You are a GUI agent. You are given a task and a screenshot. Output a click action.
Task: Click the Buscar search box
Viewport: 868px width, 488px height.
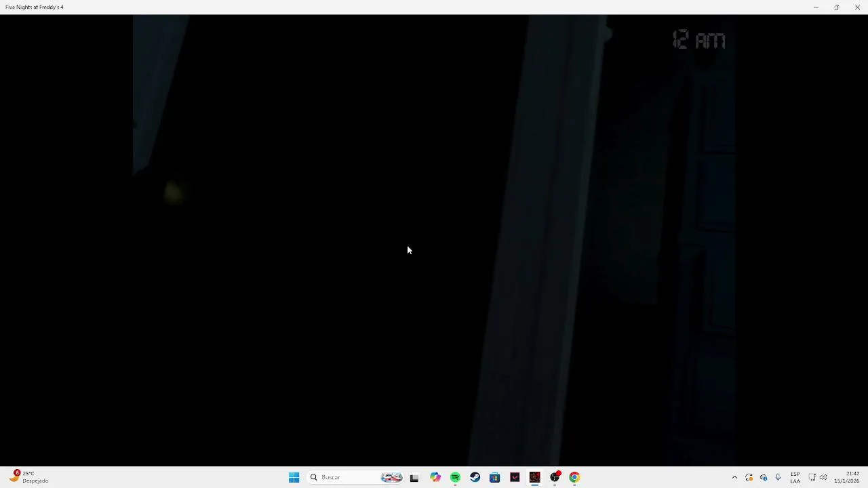(355, 477)
